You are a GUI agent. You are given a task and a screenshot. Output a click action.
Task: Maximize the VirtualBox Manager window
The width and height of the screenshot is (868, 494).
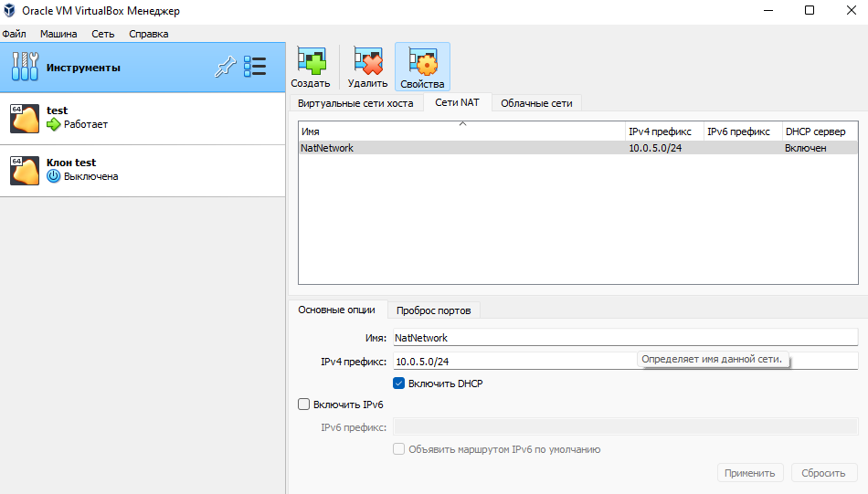tap(810, 11)
